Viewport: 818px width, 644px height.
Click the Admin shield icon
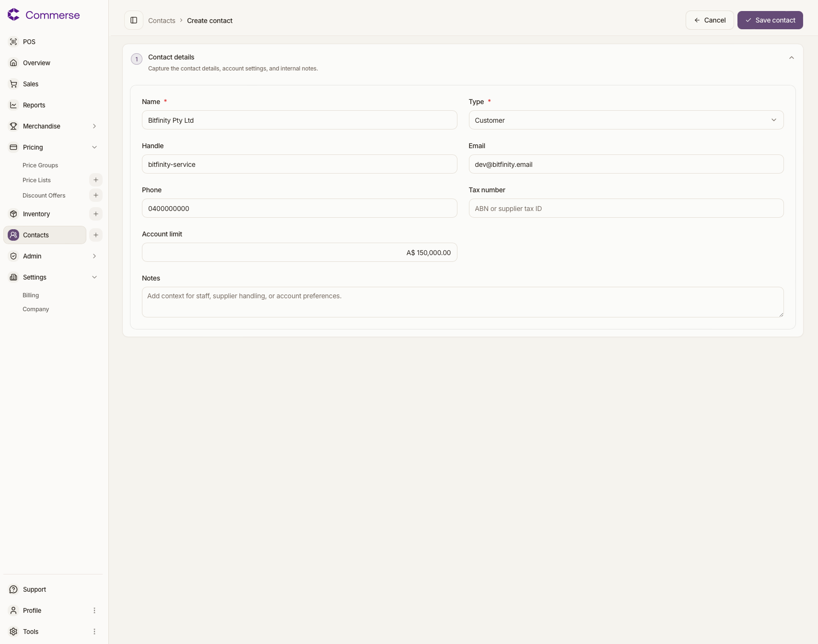click(x=13, y=256)
